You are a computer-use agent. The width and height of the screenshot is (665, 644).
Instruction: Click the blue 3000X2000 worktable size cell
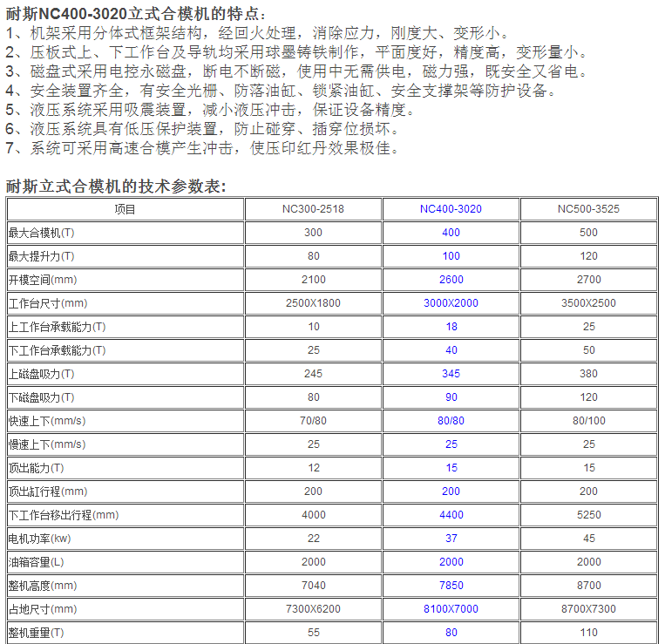451,303
